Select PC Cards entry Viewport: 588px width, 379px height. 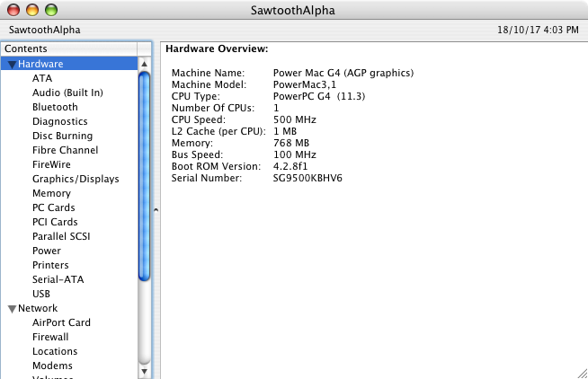click(54, 207)
